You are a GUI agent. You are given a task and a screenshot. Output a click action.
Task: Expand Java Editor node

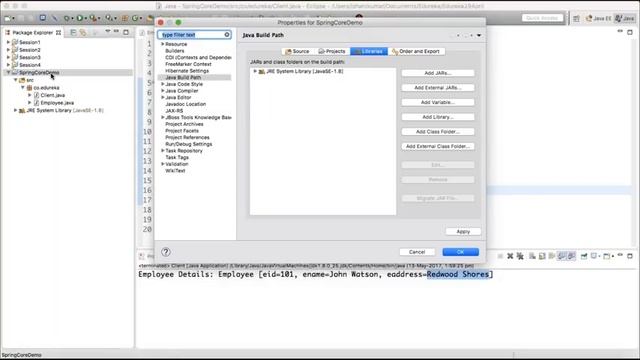click(162, 97)
